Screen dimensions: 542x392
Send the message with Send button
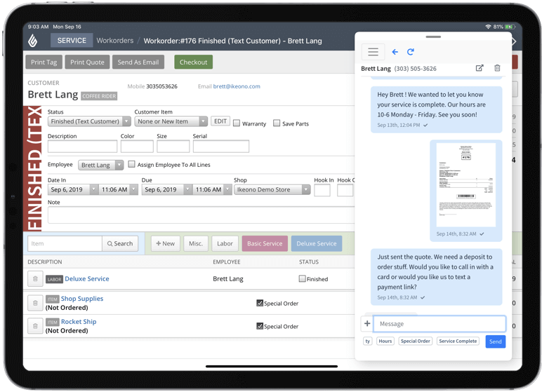click(495, 342)
